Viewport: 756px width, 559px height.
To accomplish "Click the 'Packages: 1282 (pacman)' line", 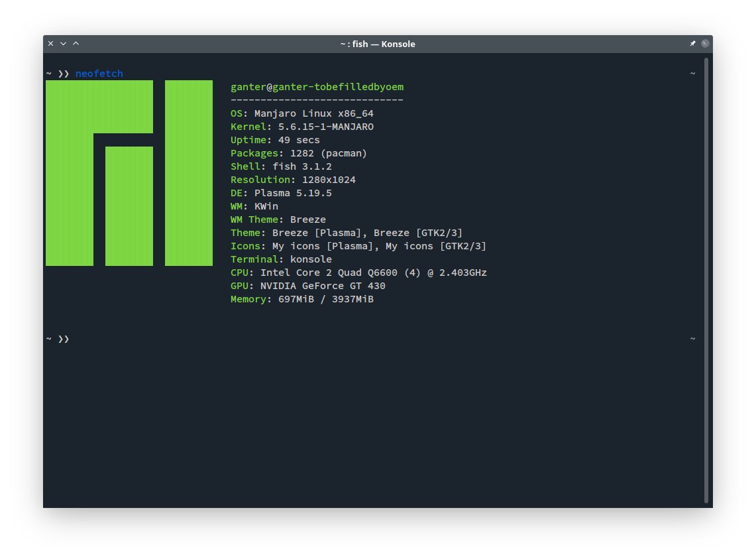I will [x=298, y=153].
